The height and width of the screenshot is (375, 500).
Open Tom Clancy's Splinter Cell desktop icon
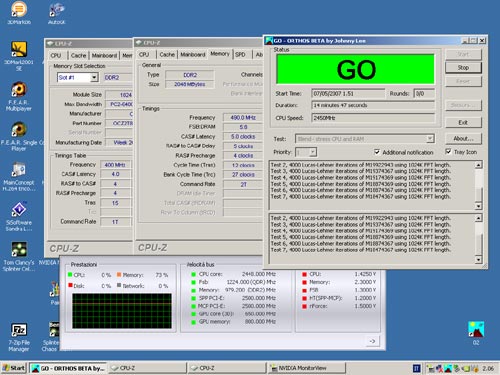point(19,249)
